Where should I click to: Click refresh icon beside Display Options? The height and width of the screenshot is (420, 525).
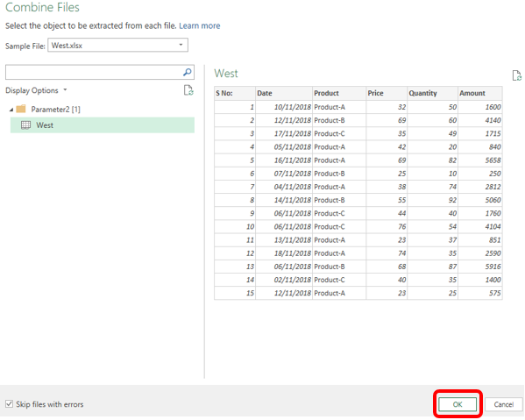click(188, 90)
